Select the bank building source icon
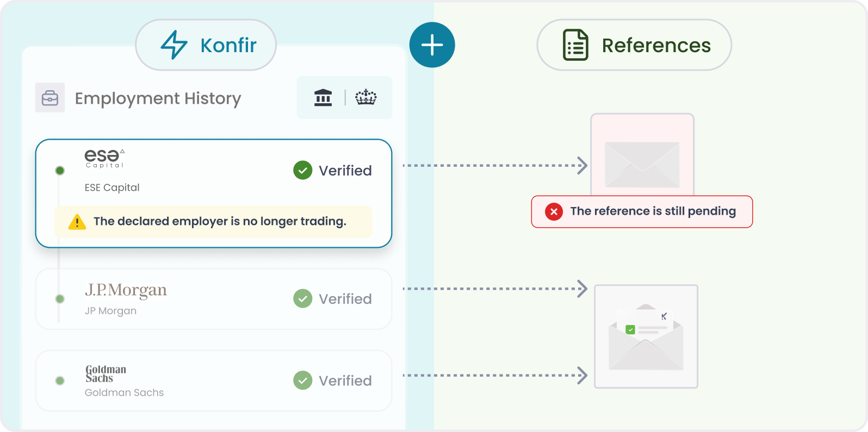The height and width of the screenshot is (432, 868). click(323, 97)
